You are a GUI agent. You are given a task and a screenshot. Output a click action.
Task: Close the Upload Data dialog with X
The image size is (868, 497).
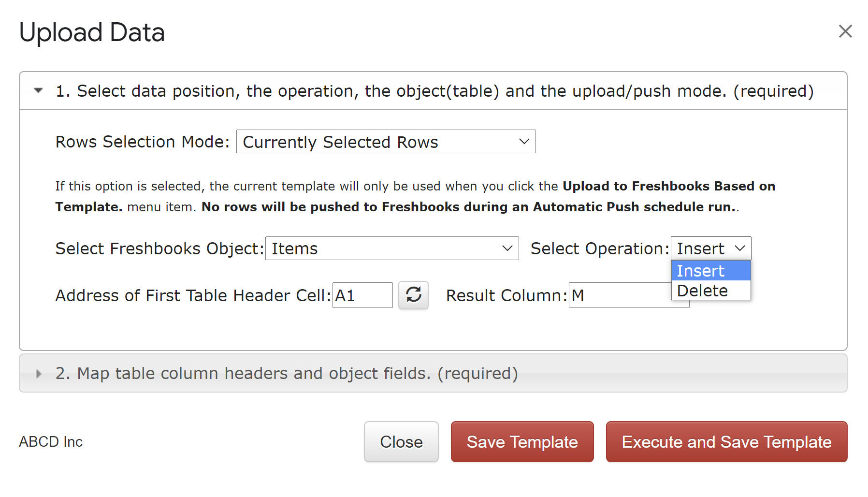pyautogui.click(x=845, y=31)
